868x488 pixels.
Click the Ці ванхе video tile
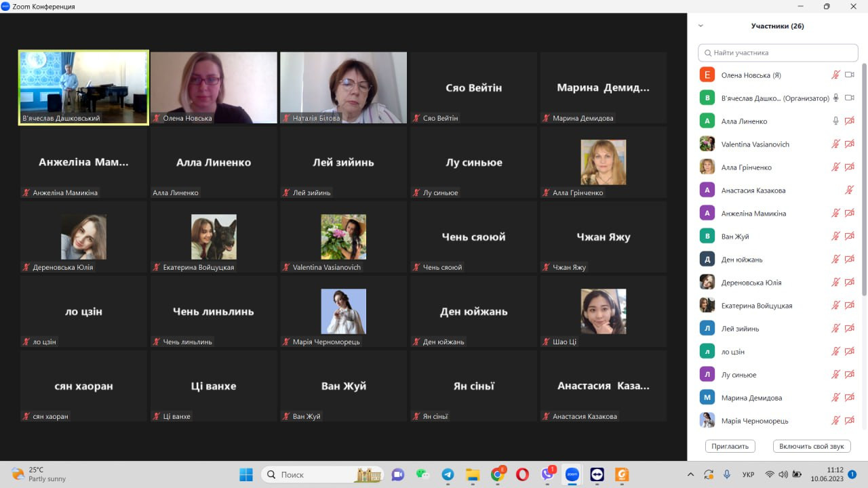(214, 386)
